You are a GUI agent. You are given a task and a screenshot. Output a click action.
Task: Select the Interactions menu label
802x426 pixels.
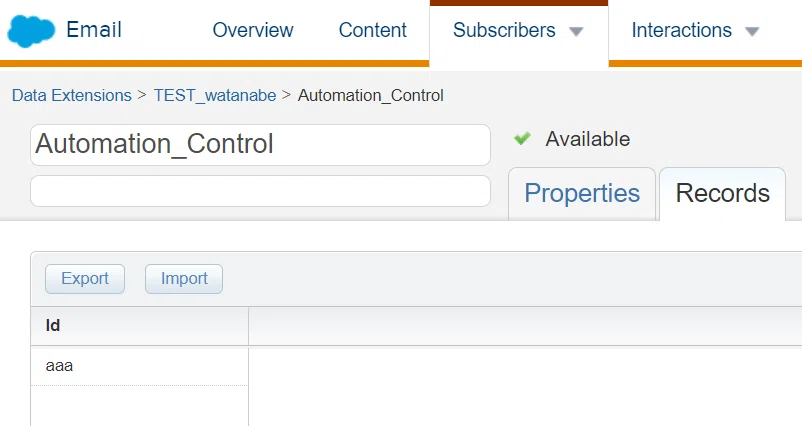point(682,30)
